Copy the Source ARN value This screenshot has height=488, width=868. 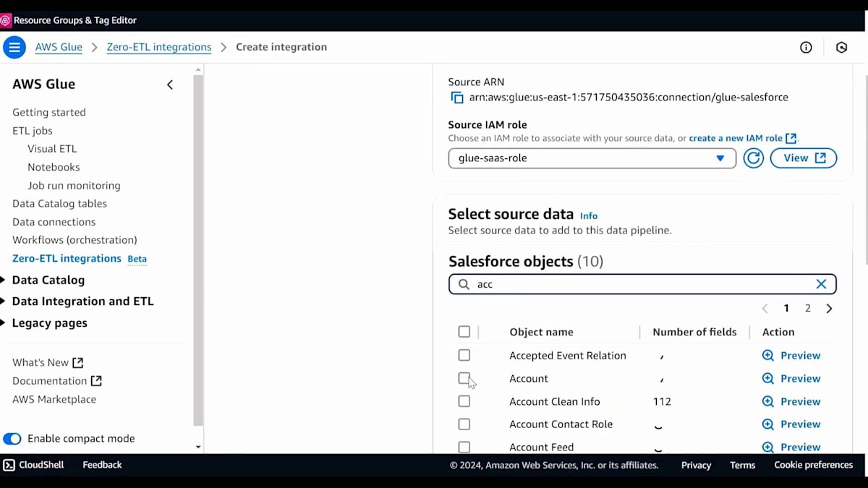click(456, 97)
